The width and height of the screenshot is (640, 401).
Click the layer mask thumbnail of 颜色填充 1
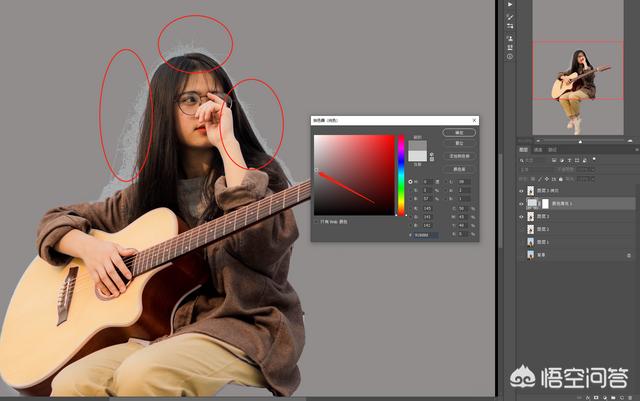click(545, 203)
